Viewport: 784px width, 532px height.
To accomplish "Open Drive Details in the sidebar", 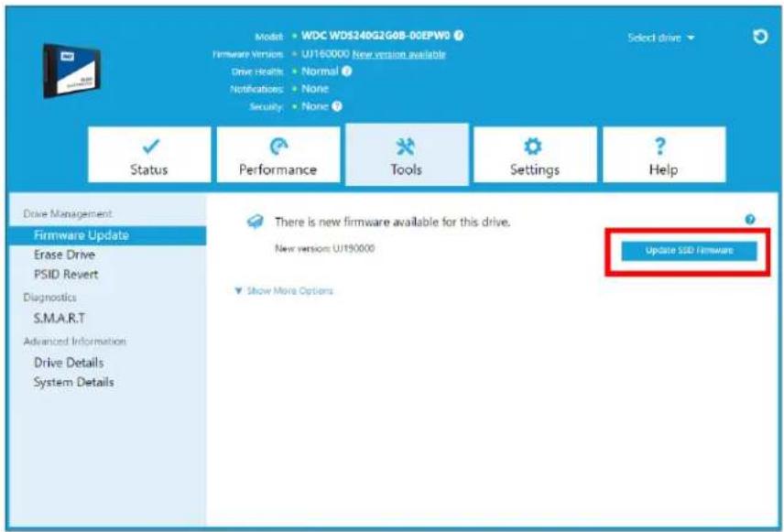I will [x=69, y=362].
